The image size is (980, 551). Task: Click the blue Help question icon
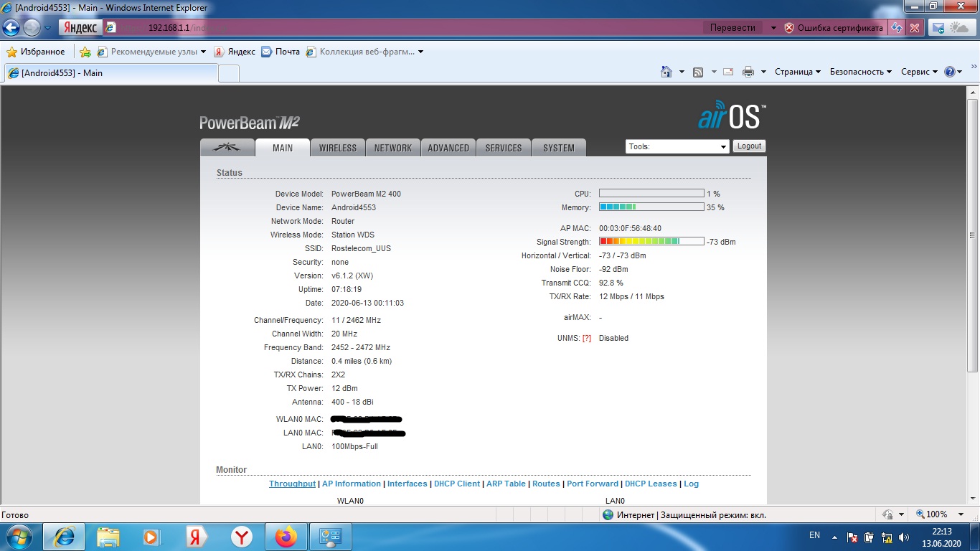point(950,72)
